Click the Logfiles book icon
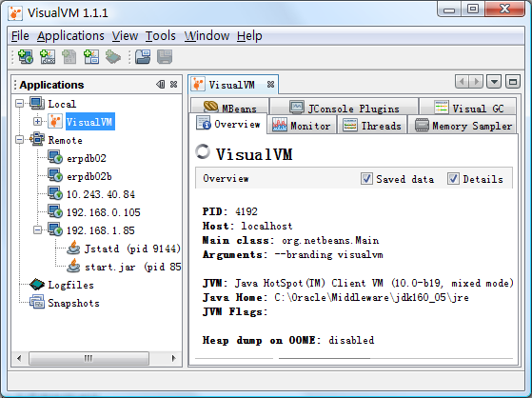 coord(37,285)
